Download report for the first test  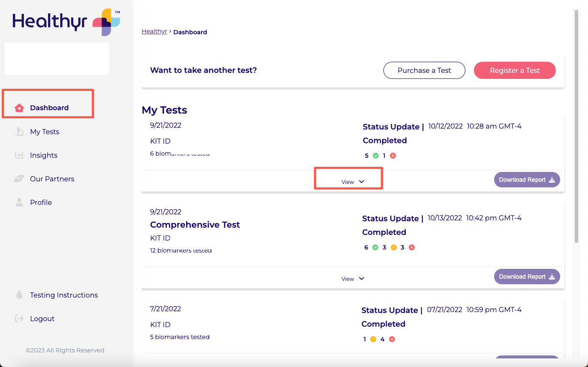coord(527,180)
